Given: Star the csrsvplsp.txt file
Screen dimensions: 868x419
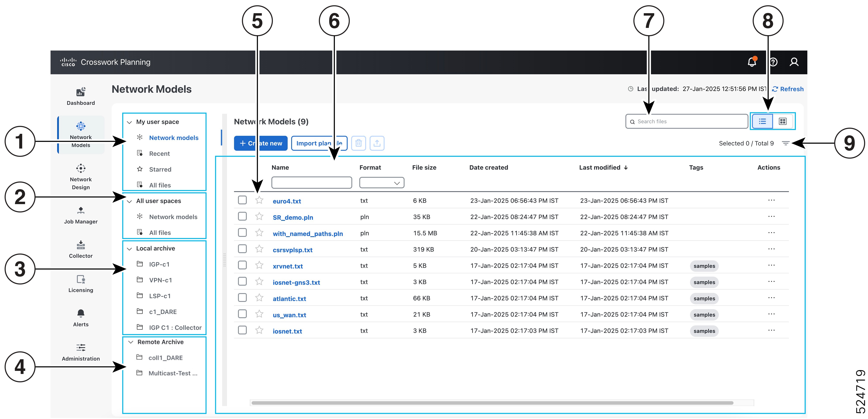Looking at the screenshot, I should [x=259, y=249].
